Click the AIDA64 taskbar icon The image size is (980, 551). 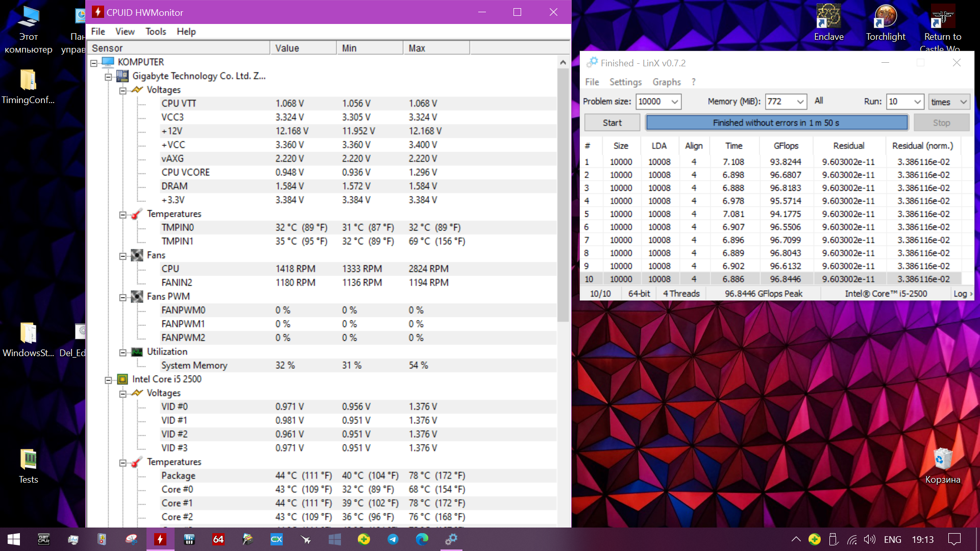(218, 539)
